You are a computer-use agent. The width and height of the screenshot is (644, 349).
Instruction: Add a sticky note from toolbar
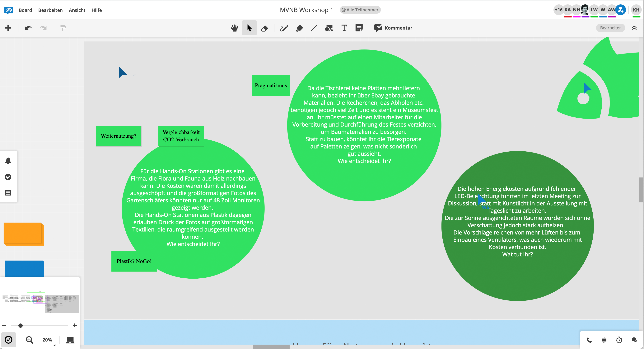(x=359, y=28)
